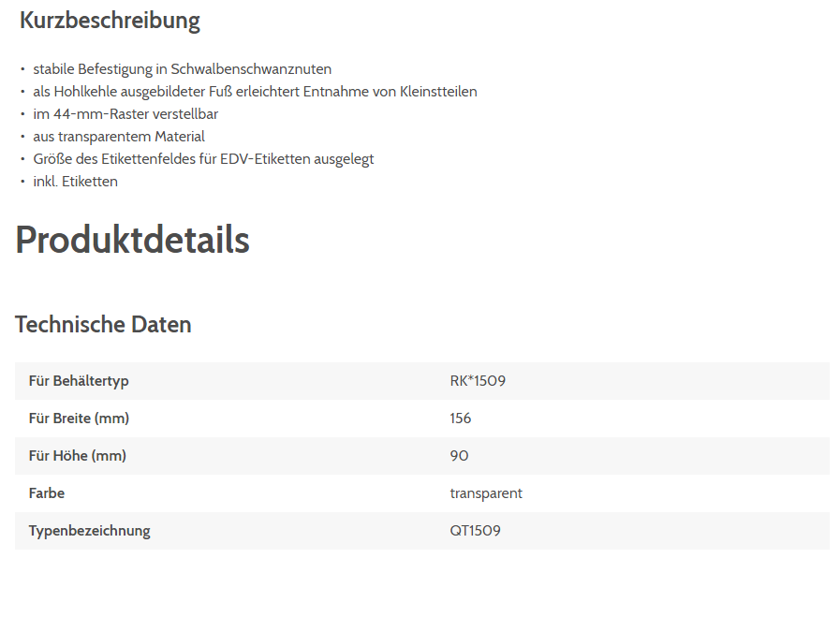Click the 'Für Breite (mm)' label
The height and width of the screenshot is (617, 840).
click(79, 419)
